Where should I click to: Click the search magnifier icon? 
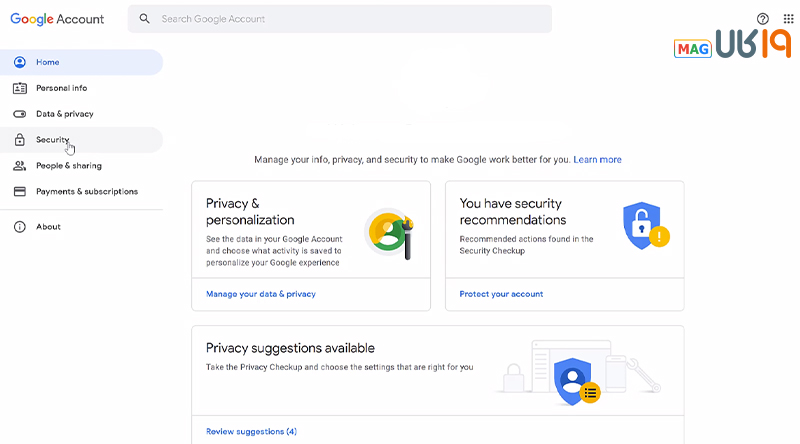pyautogui.click(x=145, y=19)
